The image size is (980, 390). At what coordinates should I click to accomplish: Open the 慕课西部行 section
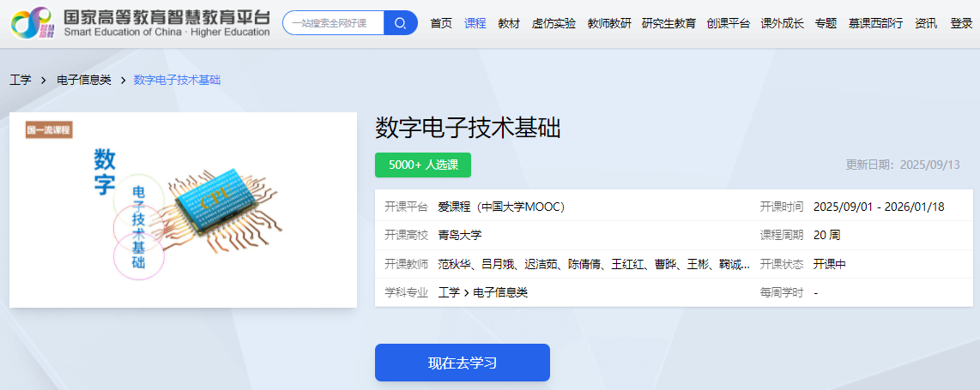[875, 23]
